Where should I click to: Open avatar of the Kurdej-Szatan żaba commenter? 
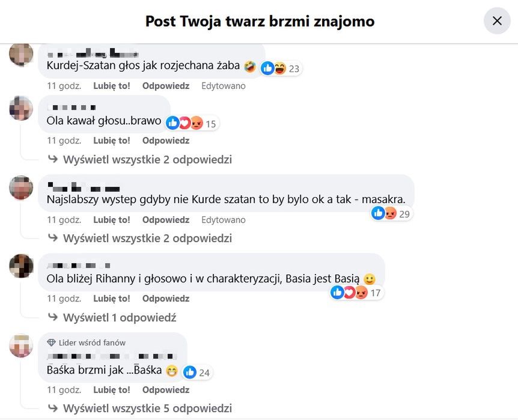(x=21, y=55)
